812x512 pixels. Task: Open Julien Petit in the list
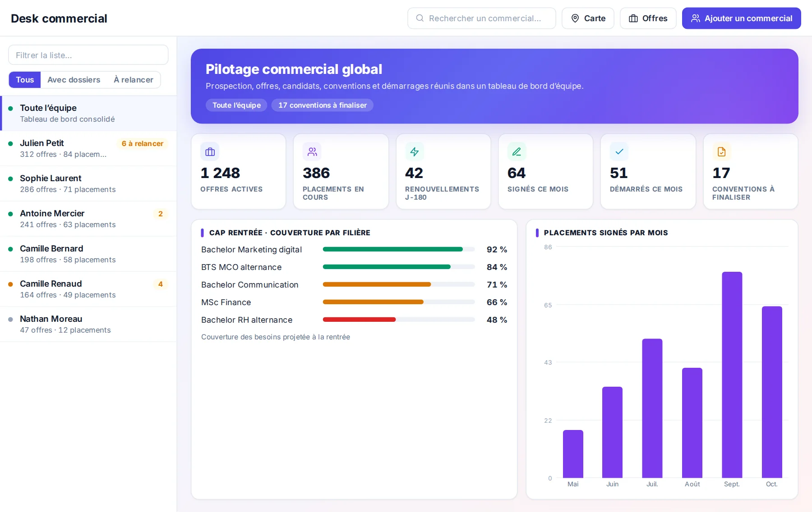[88, 148]
